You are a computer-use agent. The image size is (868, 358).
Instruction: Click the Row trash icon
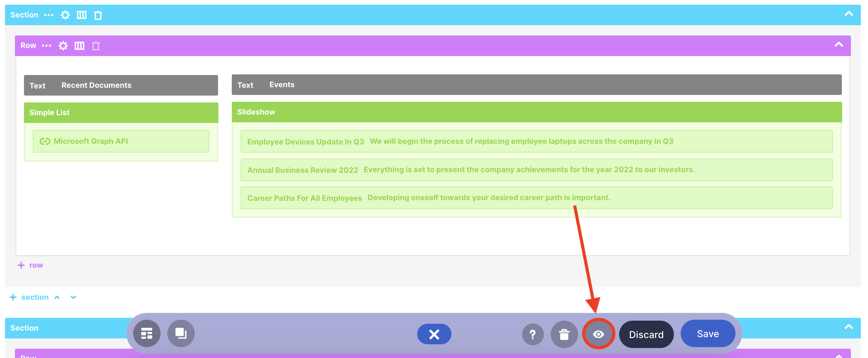[x=96, y=45]
